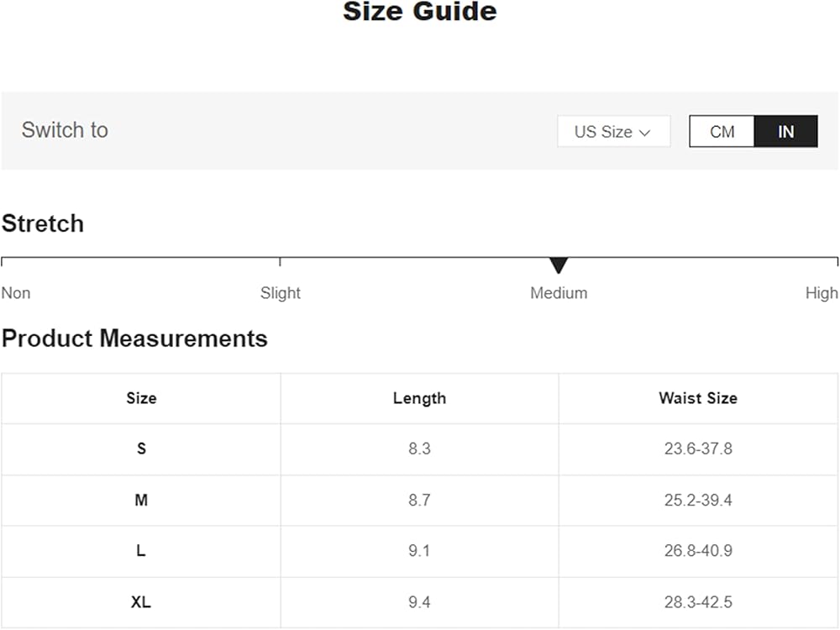Click the chevron arrow beside US Size
Screen dimensions: 840x630
point(645,133)
